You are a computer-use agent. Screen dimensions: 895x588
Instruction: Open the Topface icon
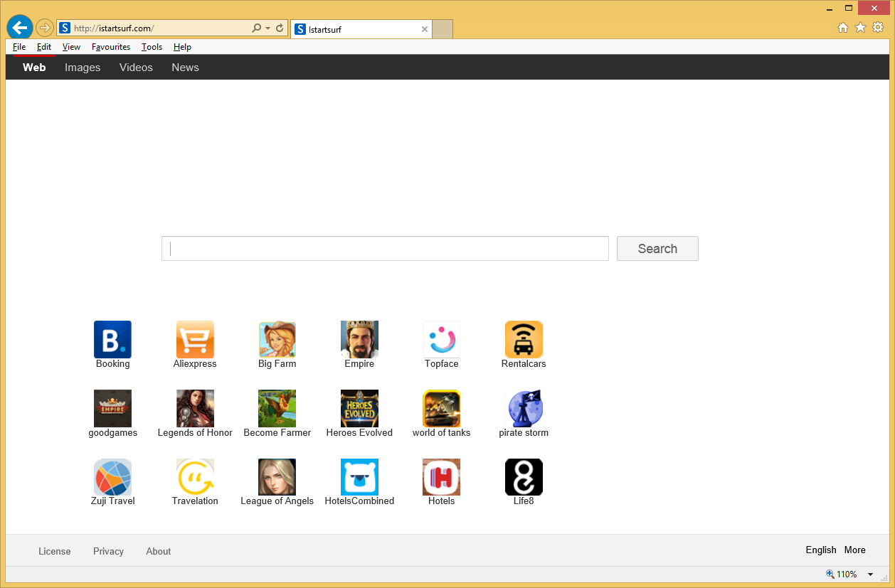(x=441, y=339)
